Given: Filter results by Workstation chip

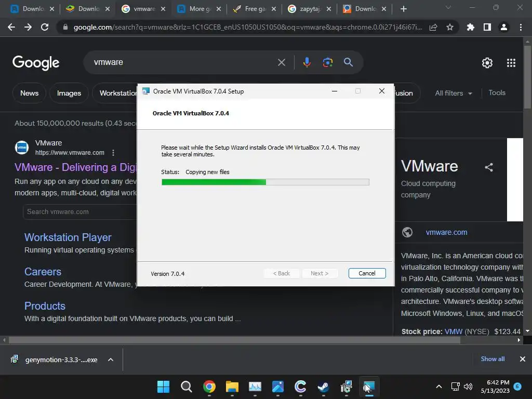Looking at the screenshot, I should [115, 93].
